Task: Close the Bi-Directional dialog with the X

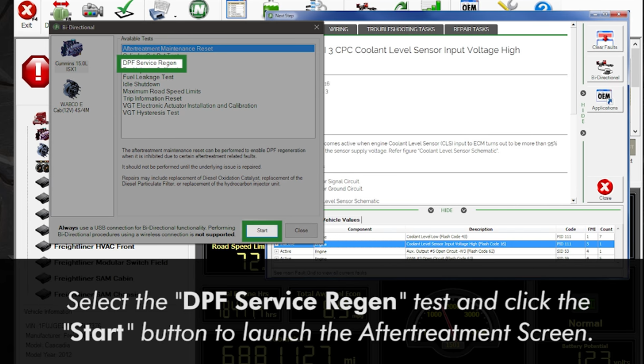Action: click(x=316, y=27)
